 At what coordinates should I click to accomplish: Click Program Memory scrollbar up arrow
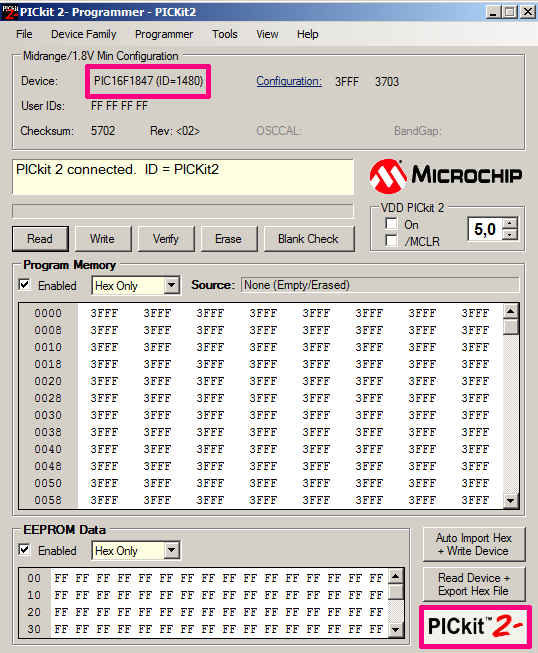[511, 311]
